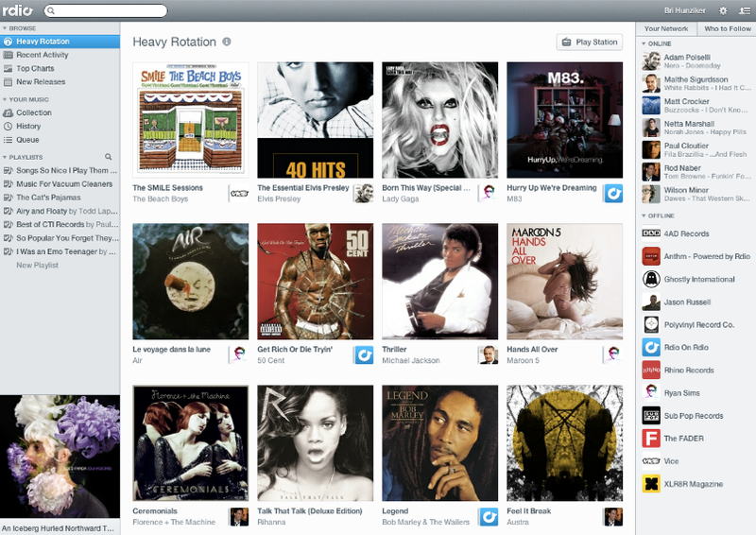This screenshot has height=535, width=756.
Task: Select Heavy Rotation in sidebar
Action: [60, 42]
